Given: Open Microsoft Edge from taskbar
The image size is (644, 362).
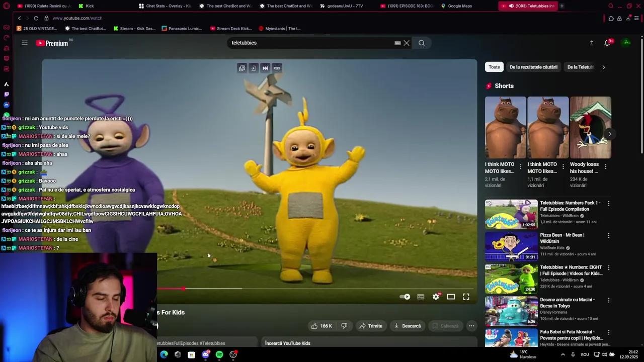Looking at the screenshot, I should tap(164, 354).
